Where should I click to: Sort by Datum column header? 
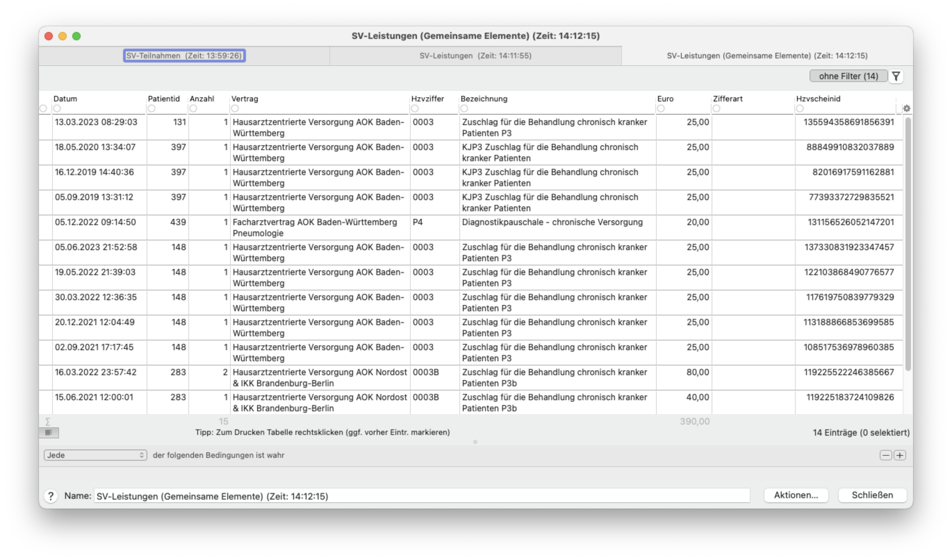pos(65,99)
